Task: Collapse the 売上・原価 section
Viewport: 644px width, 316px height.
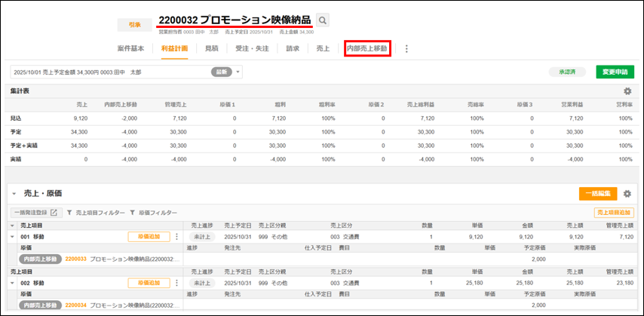Action: tap(14, 194)
